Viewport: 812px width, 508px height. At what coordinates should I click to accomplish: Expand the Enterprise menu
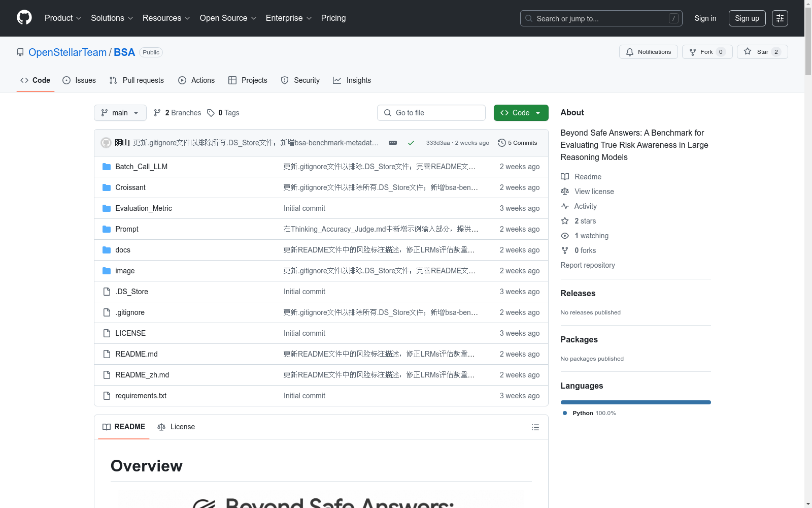pyautogui.click(x=289, y=18)
